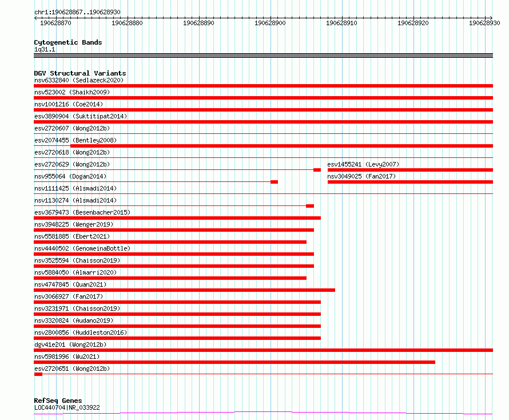Click the esv2720607 (Wong2012b) label

coord(72,128)
